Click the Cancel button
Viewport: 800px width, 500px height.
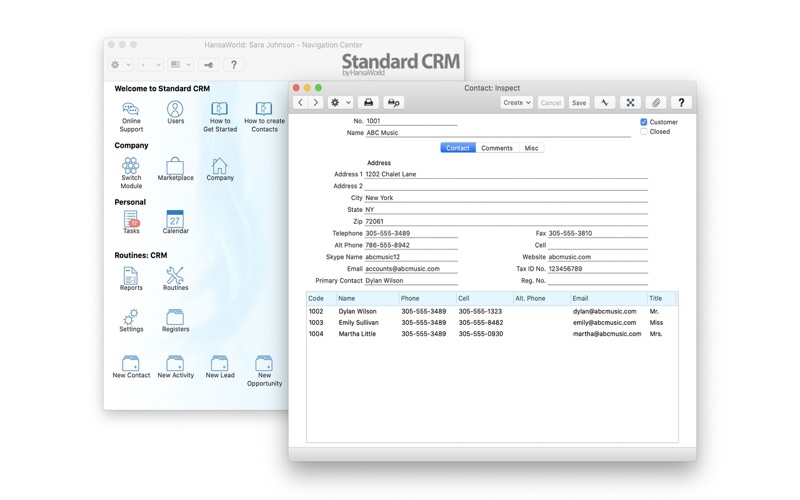coord(551,103)
